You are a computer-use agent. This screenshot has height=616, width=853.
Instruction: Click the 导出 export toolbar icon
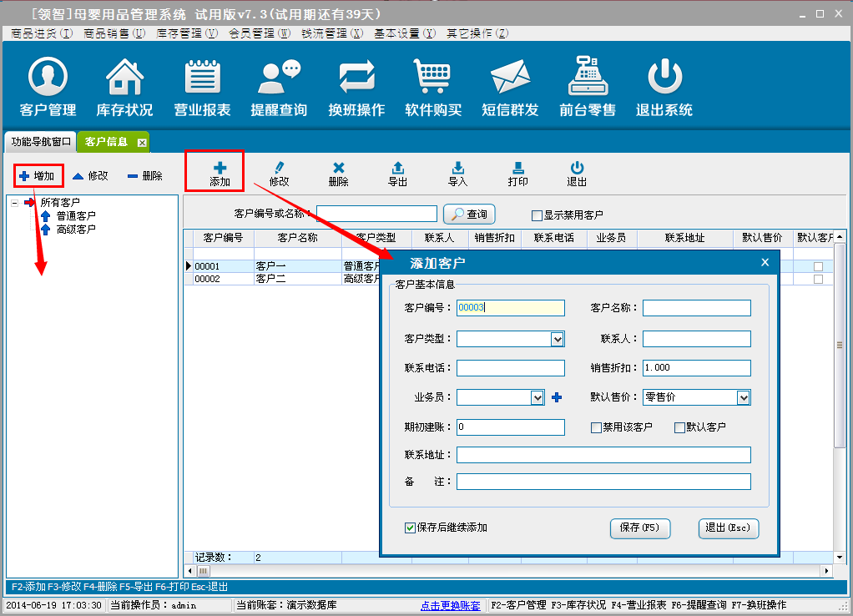(x=398, y=174)
